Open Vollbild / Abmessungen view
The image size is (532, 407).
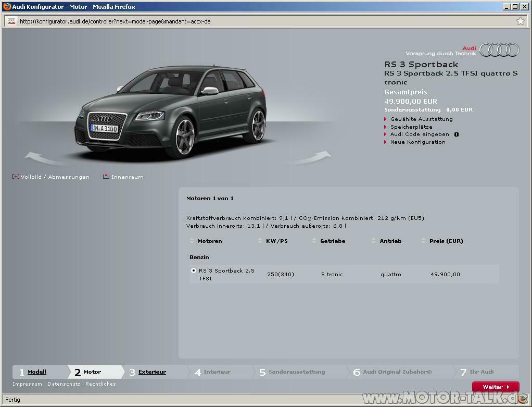pyautogui.click(x=52, y=177)
